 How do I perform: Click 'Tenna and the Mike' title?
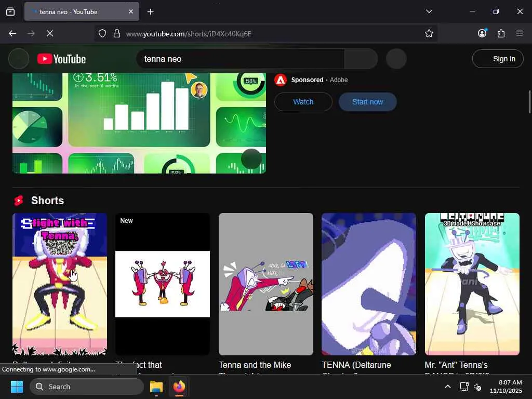255,365
